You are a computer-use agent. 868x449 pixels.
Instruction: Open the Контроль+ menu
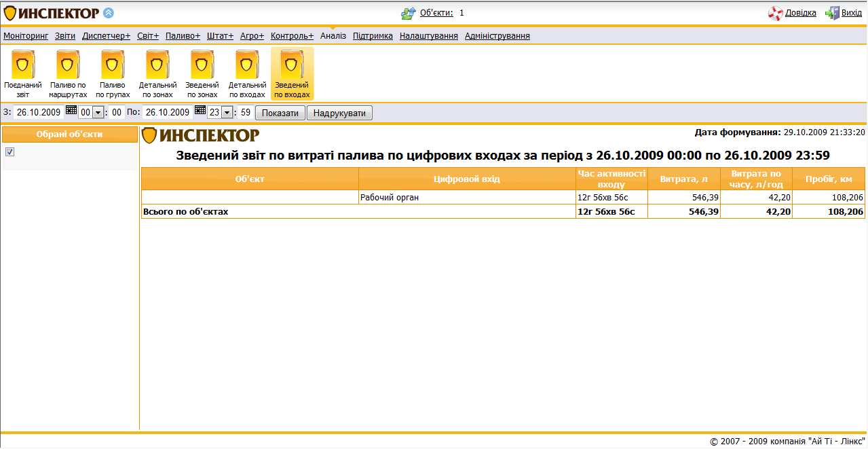pyautogui.click(x=292, y=36)
